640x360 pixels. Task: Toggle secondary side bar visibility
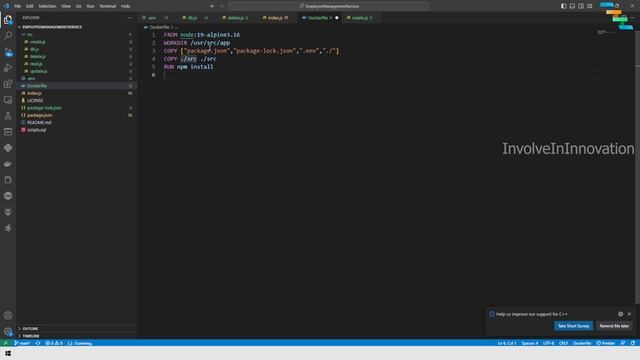[x=581, y=6]
